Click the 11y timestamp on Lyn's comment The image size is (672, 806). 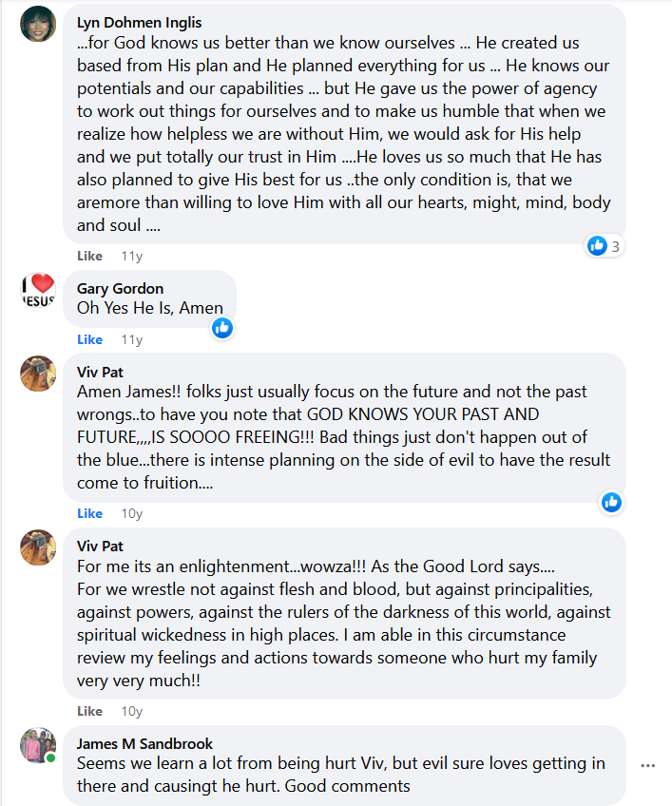coord(131,256)
